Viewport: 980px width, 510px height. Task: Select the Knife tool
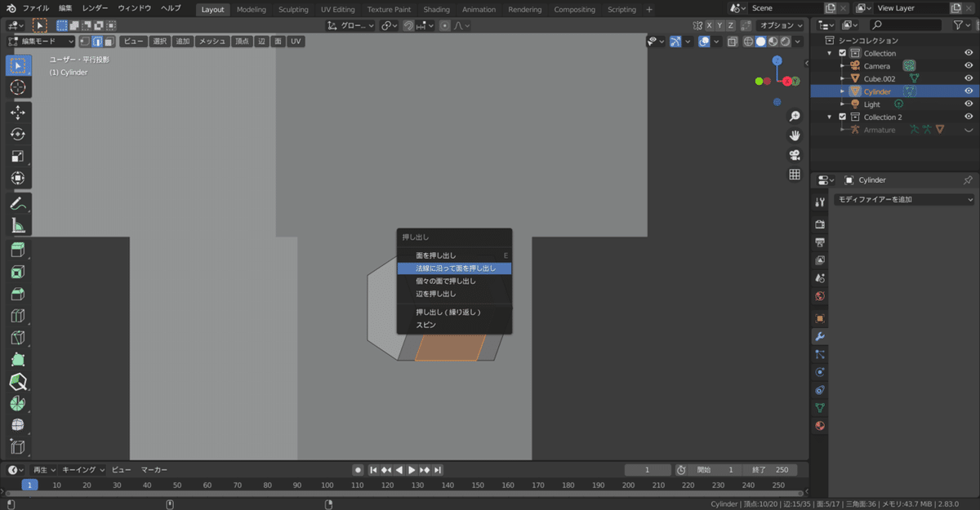[18, 338]
